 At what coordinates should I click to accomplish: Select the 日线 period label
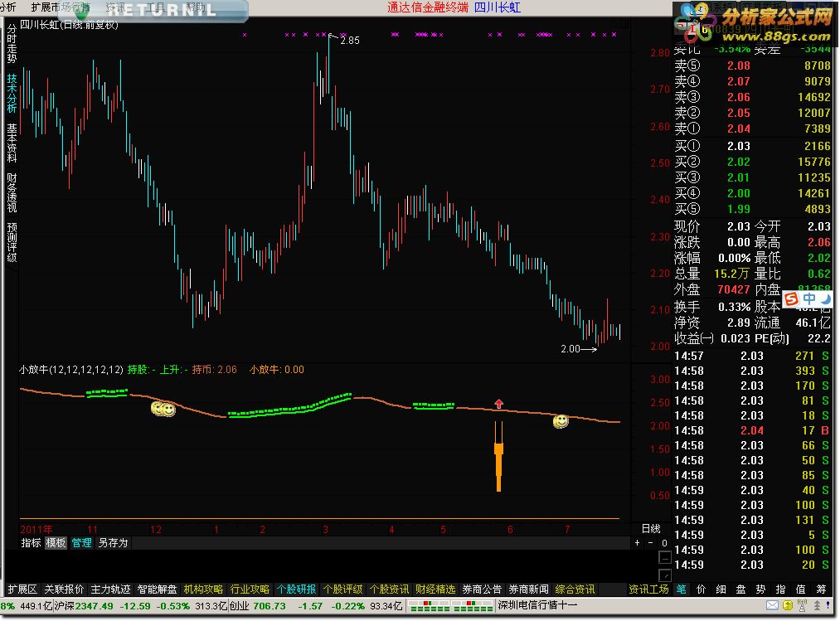[x=651, y=529]
